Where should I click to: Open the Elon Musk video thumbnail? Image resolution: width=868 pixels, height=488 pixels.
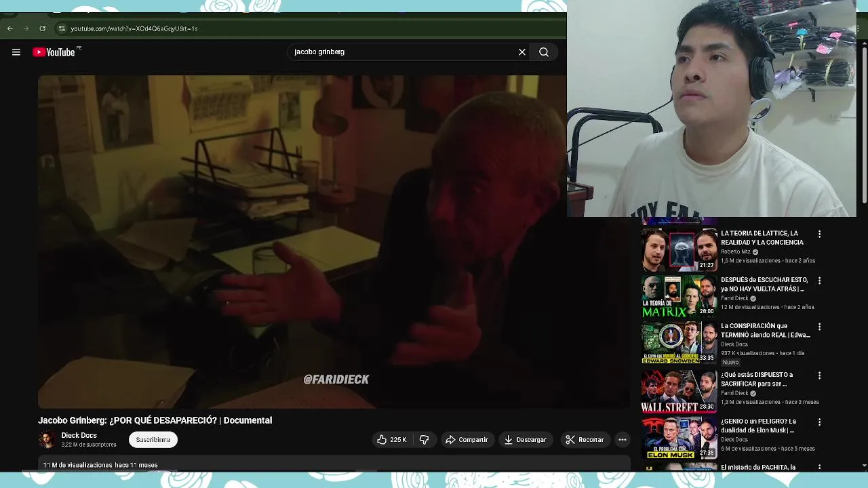pyautogui.click(x=679, y=438)
